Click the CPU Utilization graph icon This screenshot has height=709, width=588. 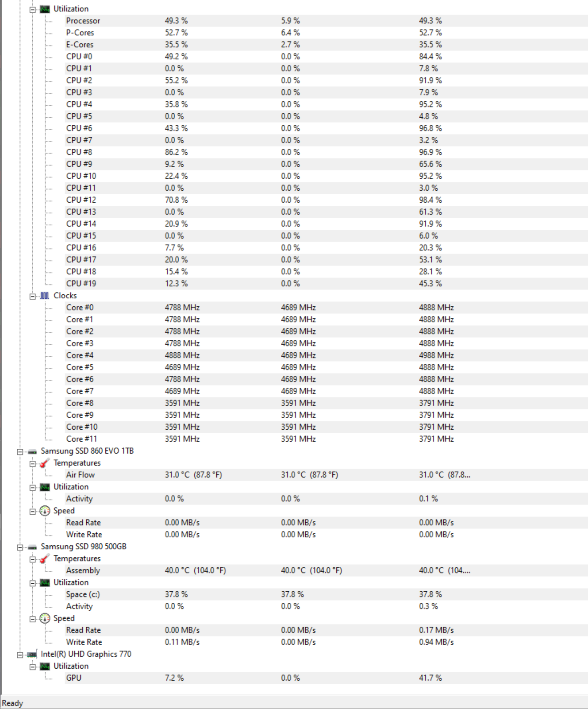point(45,9)
